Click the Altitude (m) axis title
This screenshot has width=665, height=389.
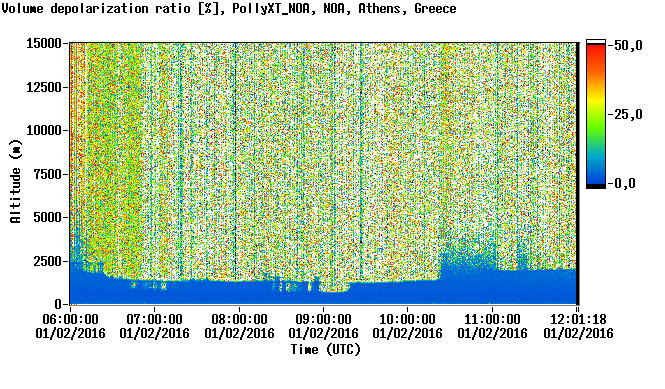15,181
